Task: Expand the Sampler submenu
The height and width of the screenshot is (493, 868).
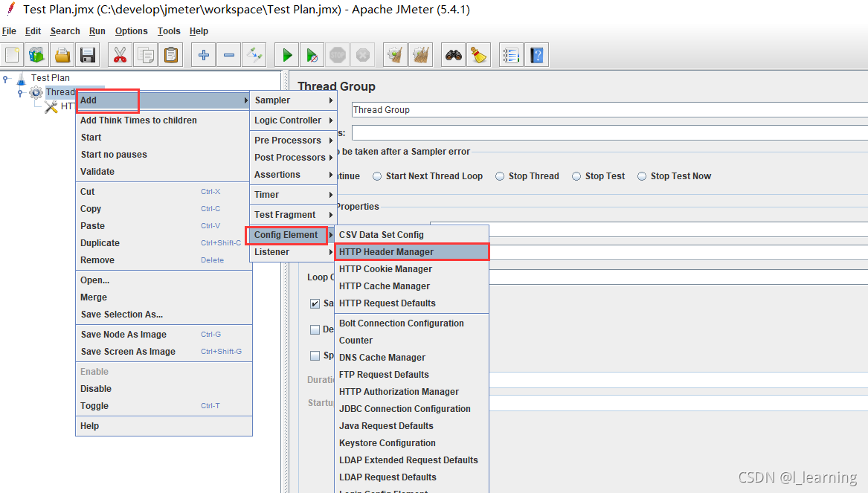Action: (293, 100)
